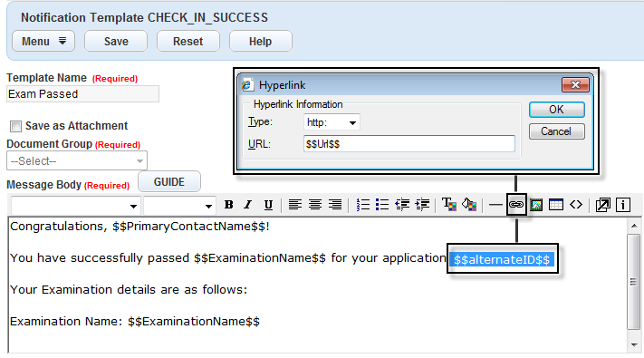Cancel the Hyperlink dialog
Screen dimensions: 644x358
click(x=556, y=131)
